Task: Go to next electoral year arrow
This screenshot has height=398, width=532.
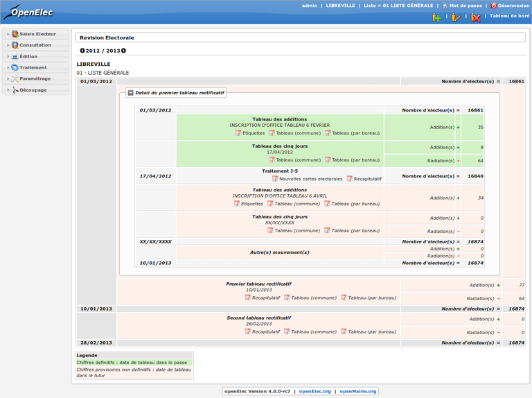Action: [124, 51]
